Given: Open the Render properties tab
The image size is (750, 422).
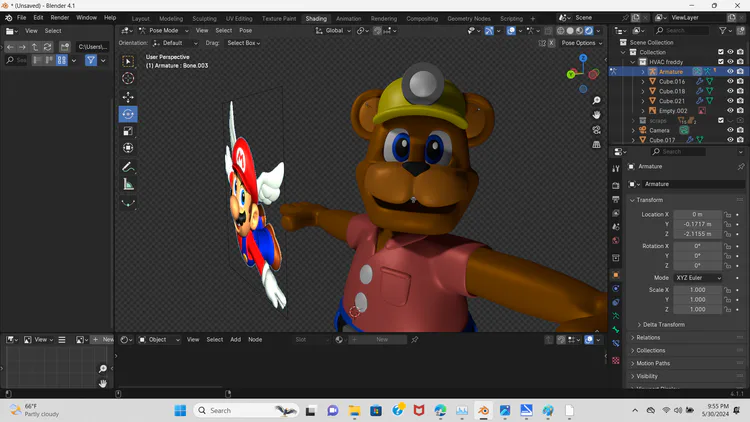Looking at the screenshot, I should coord(616,185).
